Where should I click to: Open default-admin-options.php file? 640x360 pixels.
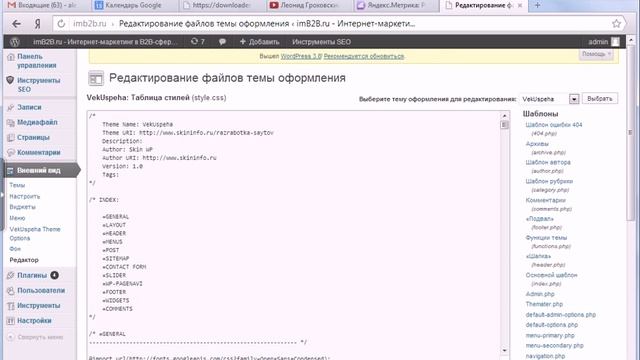coord(561,315)
